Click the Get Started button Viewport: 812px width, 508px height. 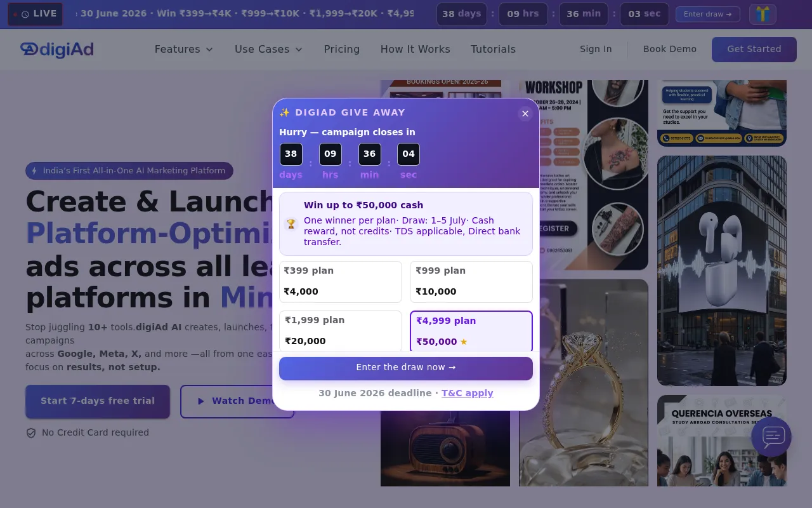(x=754, y=49)
